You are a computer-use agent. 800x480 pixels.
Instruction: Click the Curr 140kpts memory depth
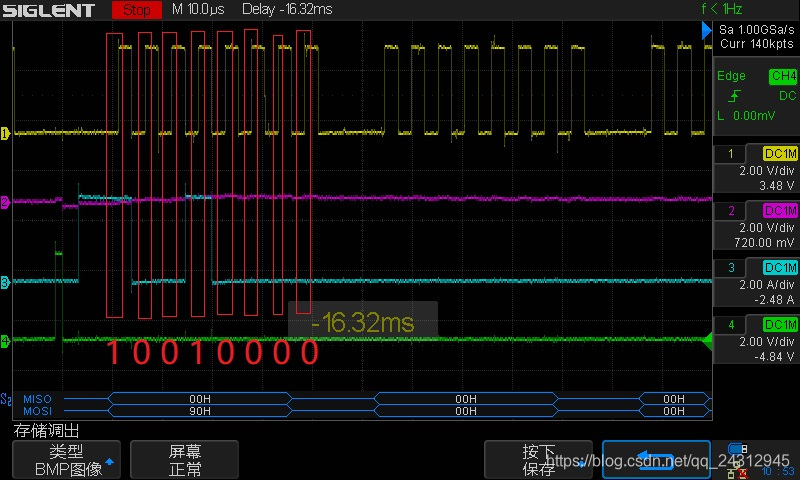point(757,44)
